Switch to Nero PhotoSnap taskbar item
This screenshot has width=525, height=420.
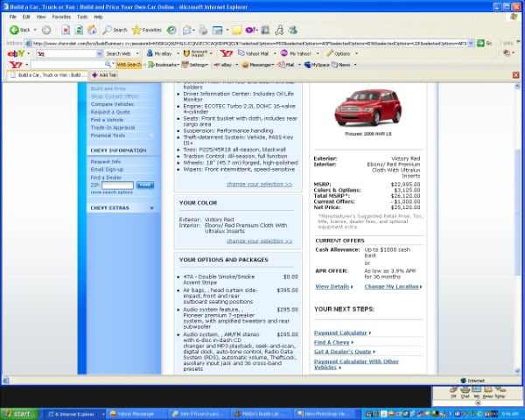(325, 414)
